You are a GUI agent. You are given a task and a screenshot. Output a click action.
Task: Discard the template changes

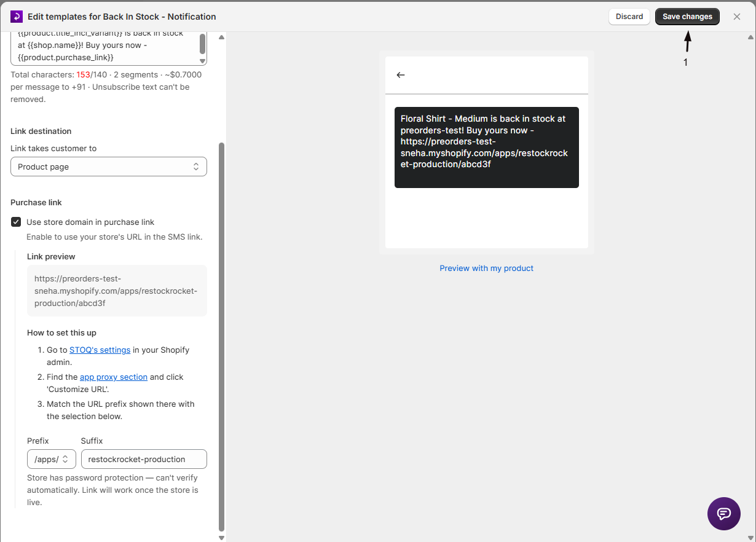tap(629, 17)
